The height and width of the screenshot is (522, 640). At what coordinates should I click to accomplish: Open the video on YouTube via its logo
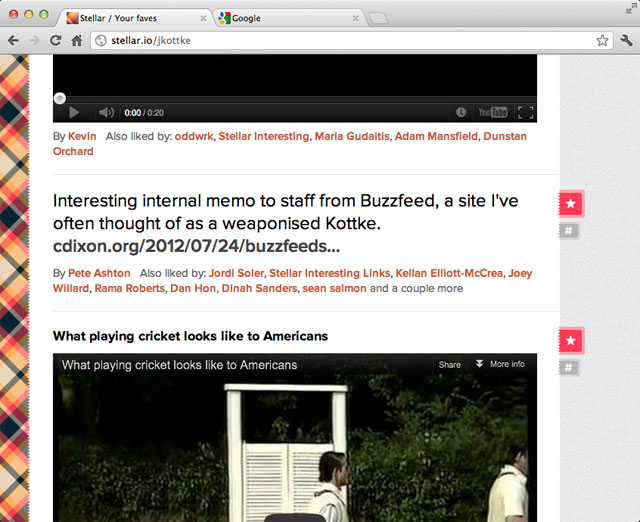tap(492, 113)
